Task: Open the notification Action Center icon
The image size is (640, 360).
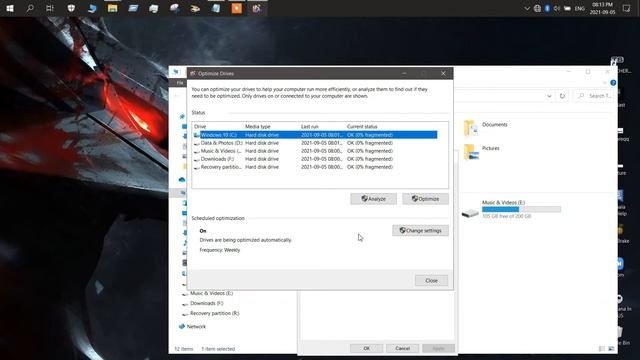Action: [626, 8]
